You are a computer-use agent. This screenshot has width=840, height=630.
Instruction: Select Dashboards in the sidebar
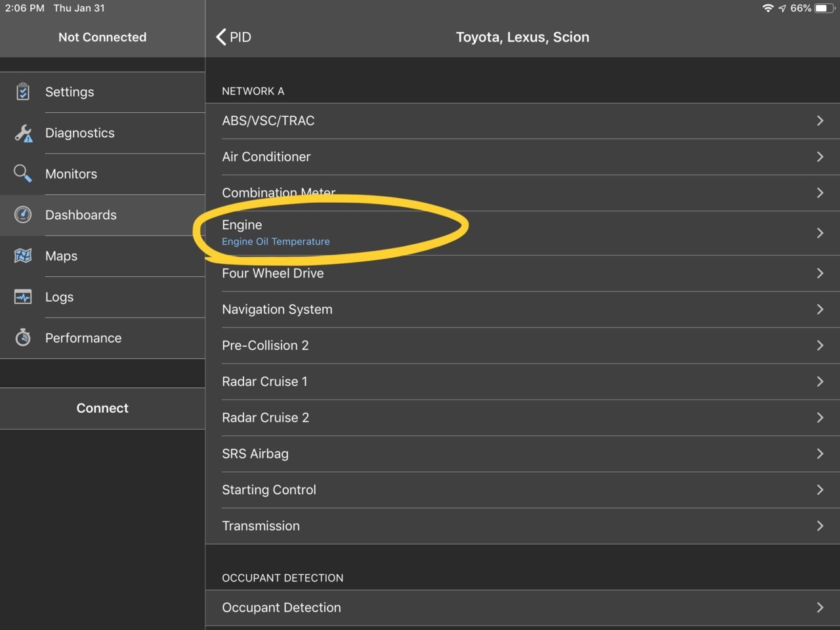[x=102, y=215]
